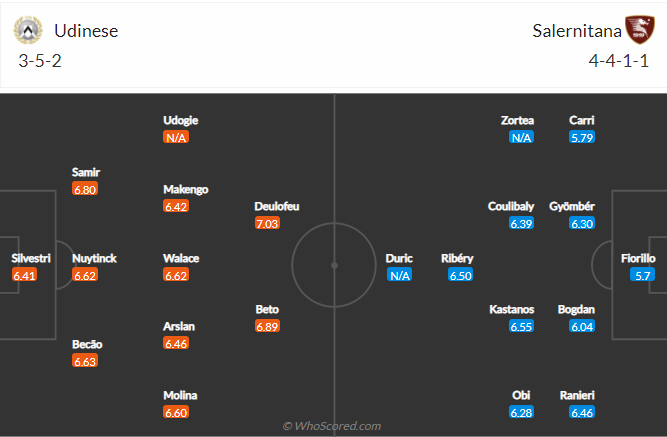This screenshot has width=667, height=437.
Task: Open the Udinese team name link
Action: 86,31
